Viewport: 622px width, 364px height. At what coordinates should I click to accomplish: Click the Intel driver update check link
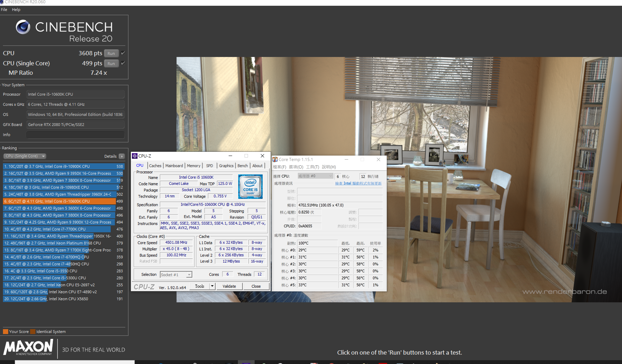click(x=358, y=183)
